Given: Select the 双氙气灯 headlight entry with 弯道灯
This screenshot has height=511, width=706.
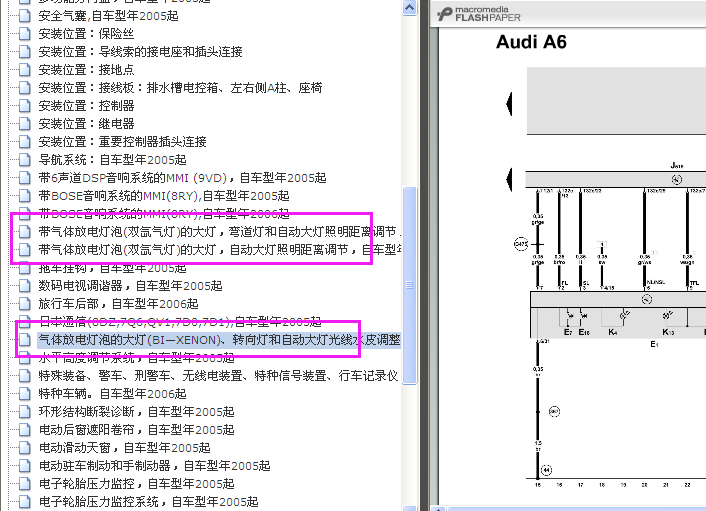Looking at the screenshot, I should tap(220, 232).
